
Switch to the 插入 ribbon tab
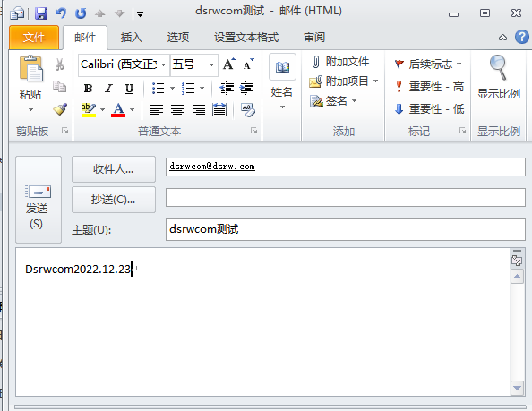(131, 37)
